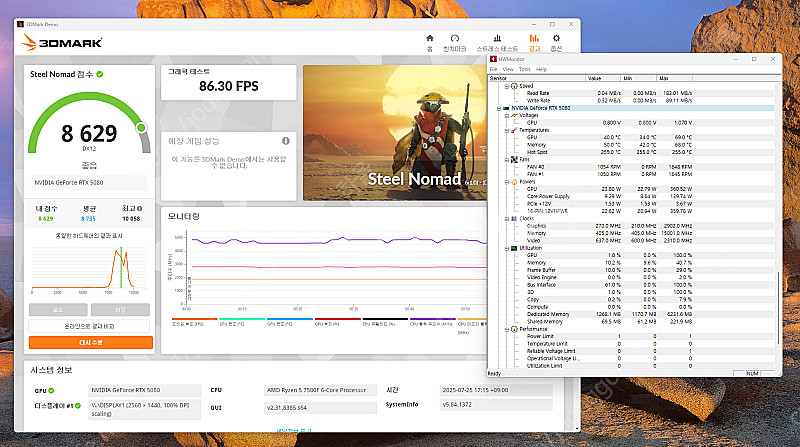Viewport: 800px width, 447px height.
Task: Click the Fans icon in HWMonitor
Action: [x=514, y=159]
